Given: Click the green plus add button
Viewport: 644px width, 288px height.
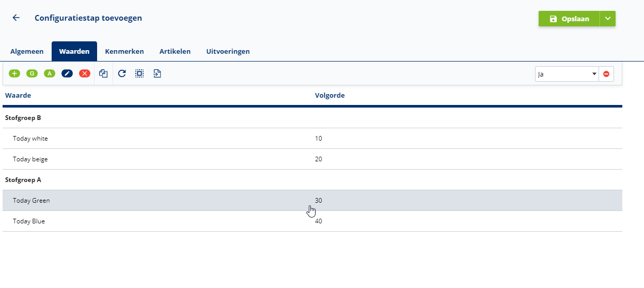Looking at the screenshot, I should coord(14,74).
